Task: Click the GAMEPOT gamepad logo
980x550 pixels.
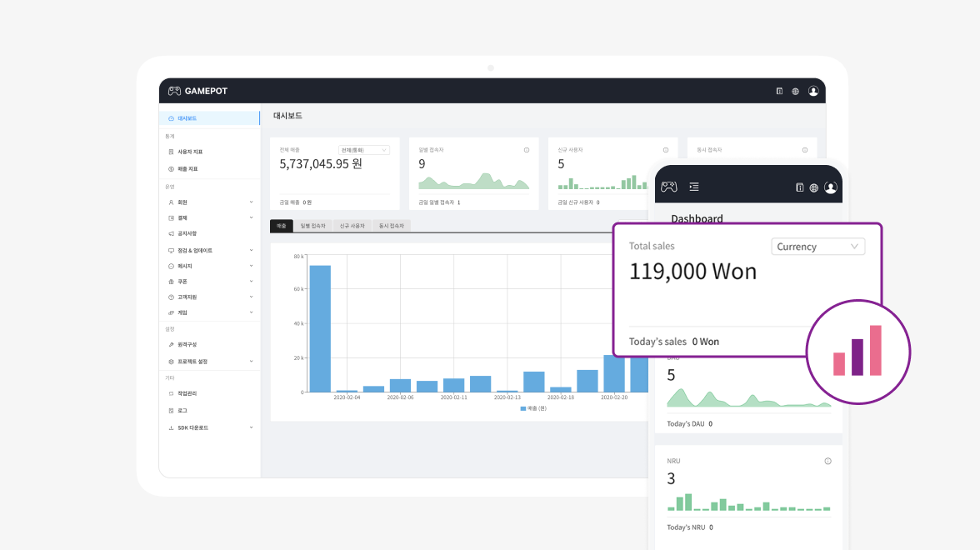Action: coord(174,92)
